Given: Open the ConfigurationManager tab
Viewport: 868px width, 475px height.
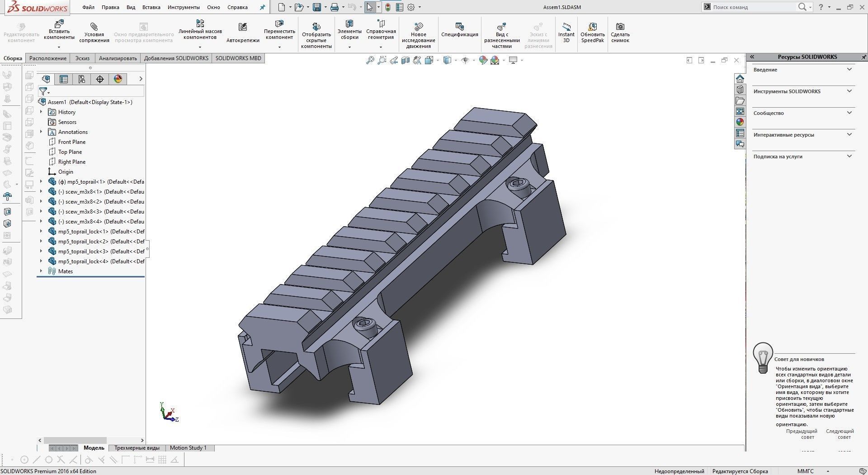Looking at the screenshot, I should click(82, 79).
